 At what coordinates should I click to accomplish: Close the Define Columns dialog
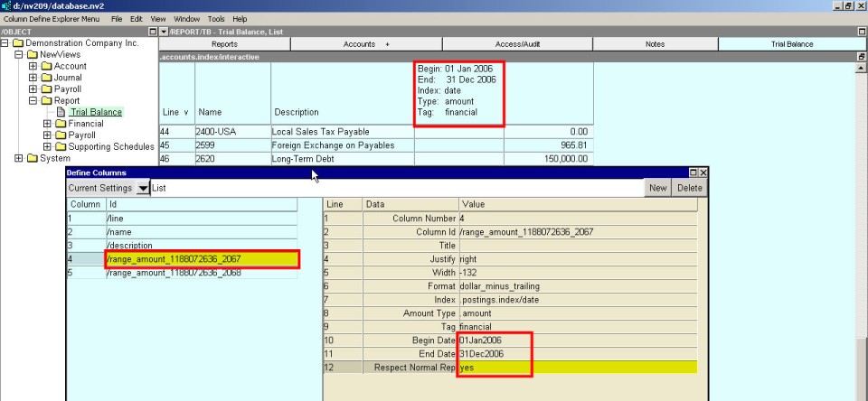tap(703, 173)
